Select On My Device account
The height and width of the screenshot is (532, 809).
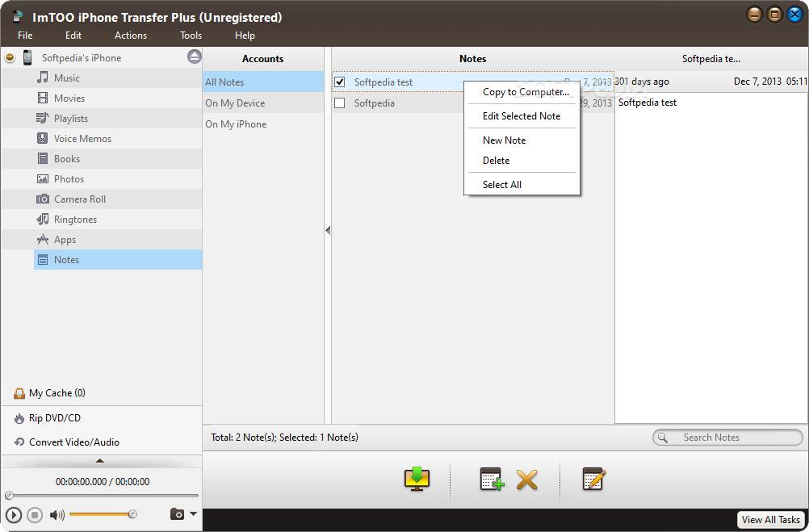263,103
